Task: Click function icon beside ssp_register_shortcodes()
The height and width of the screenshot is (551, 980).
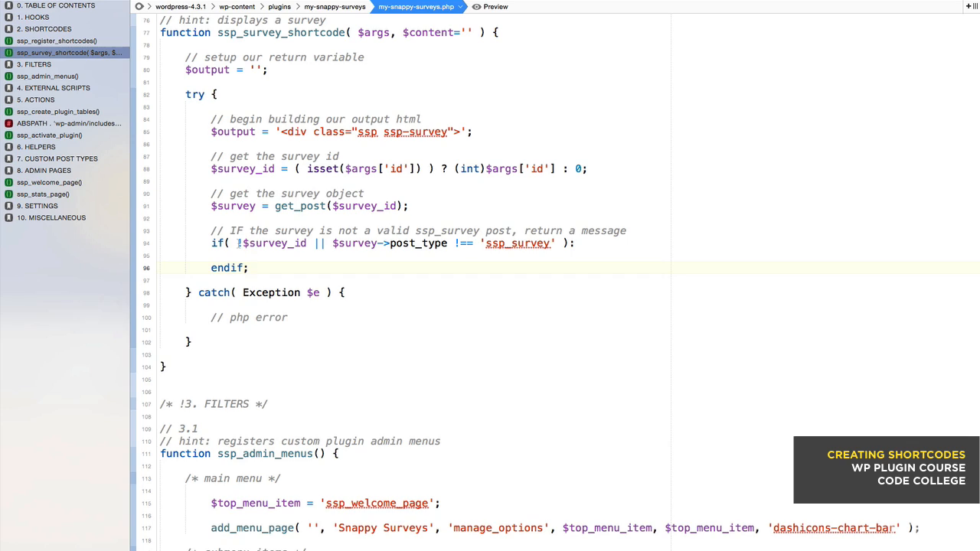Action: (9, 41)
